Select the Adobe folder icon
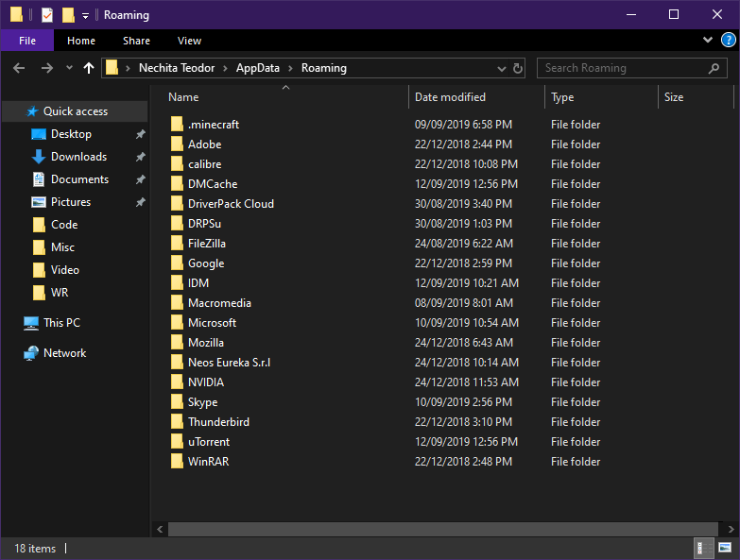Screen dimensions: 740x560 (177, 144)
